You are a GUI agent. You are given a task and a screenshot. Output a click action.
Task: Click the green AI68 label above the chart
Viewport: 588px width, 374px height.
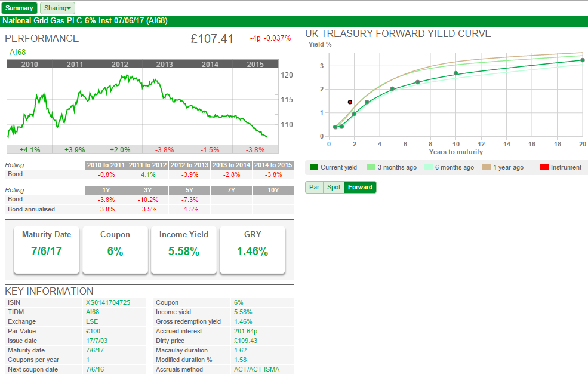click(x=18, y=52)
